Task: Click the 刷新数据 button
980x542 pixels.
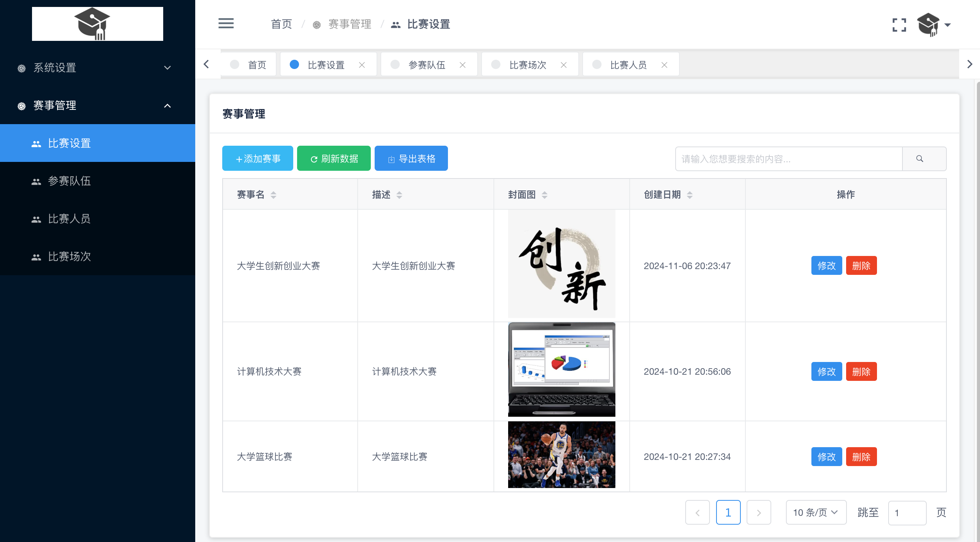Action: pos(334,158)
